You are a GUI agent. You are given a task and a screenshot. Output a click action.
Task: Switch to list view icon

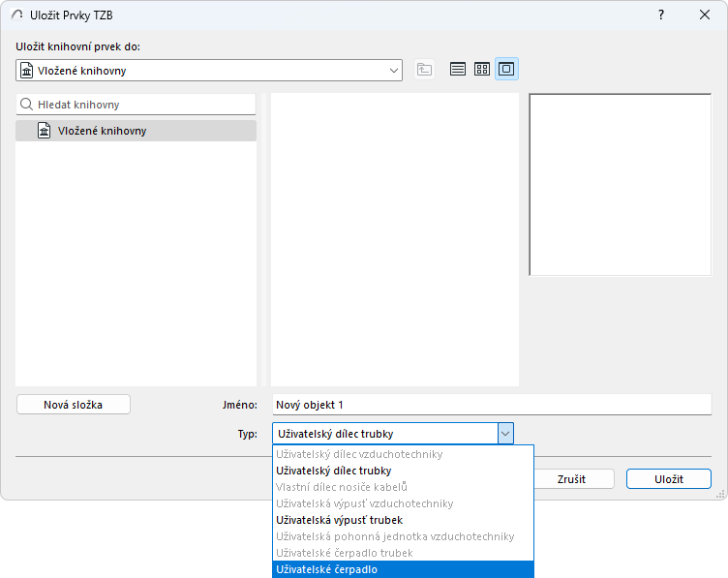(458, 69)
